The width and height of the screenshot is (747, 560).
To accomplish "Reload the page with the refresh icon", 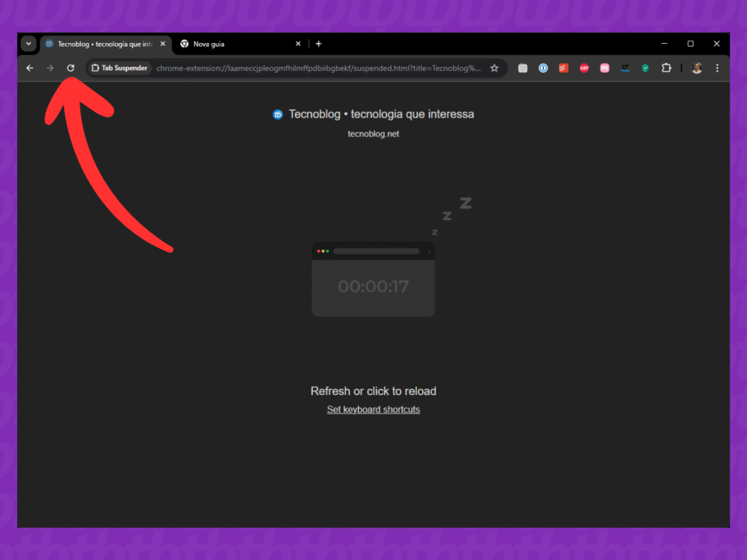I will [x=70, y=68].
